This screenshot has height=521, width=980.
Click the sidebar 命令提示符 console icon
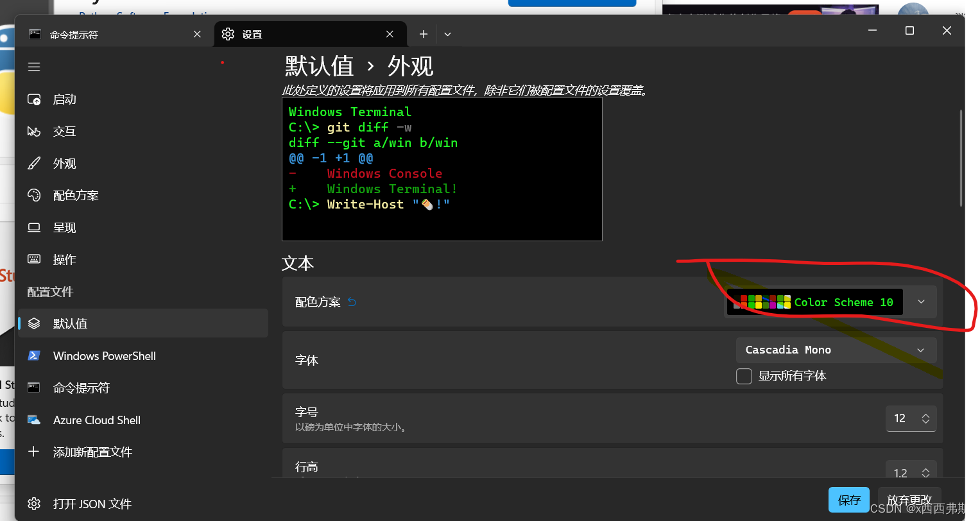pyautogui.click(x=34, y=388)
